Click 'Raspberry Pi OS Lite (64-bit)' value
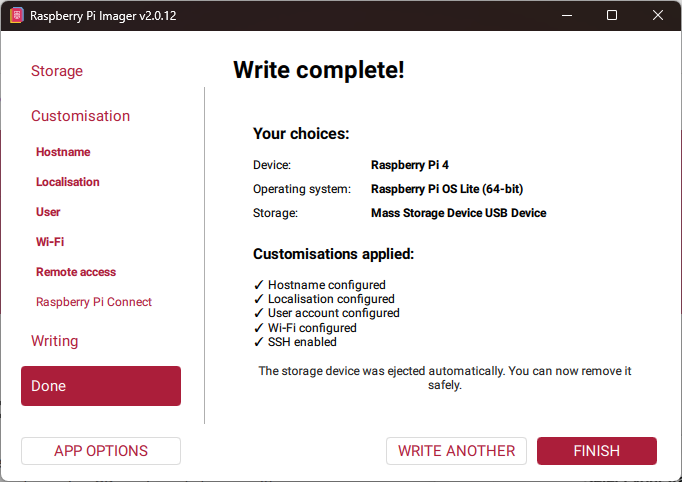The width and height of the screenshot is (682, 482). tap(447, 189)
